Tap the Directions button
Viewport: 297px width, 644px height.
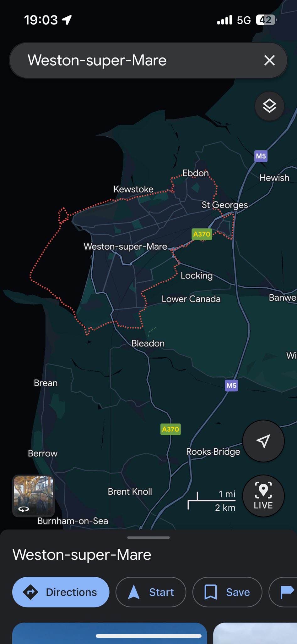click(x=61, y=592)
